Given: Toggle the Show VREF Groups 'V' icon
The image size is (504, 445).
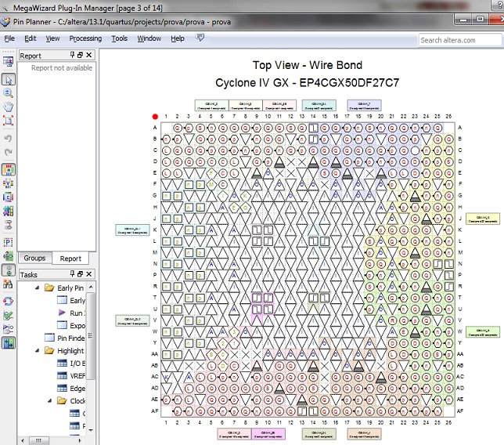Looking at the screenshot, I should (9, 183).
